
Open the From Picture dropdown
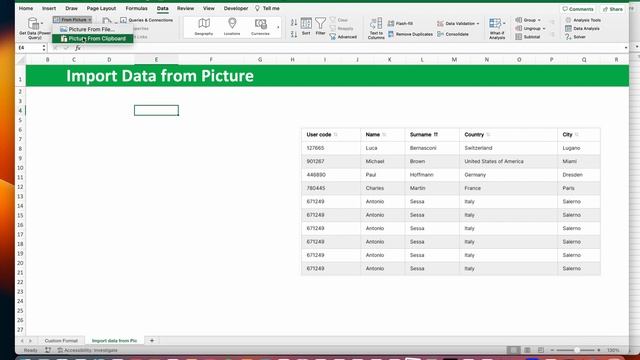click(73, 20)
